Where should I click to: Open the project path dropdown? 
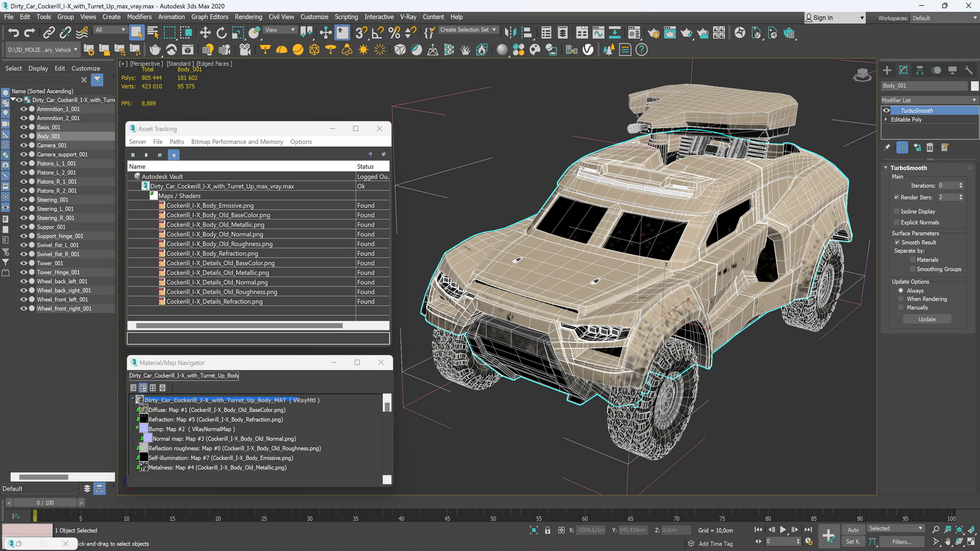pyautogui.click(x=42, y=49)
